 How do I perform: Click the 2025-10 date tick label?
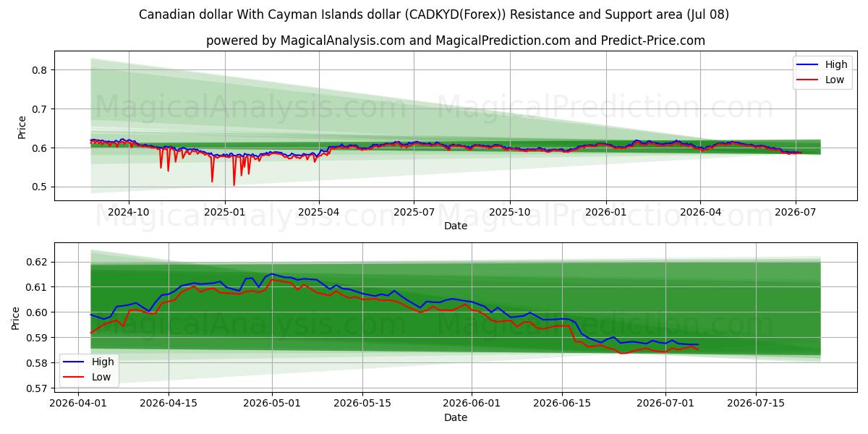[x=510, y=212]
